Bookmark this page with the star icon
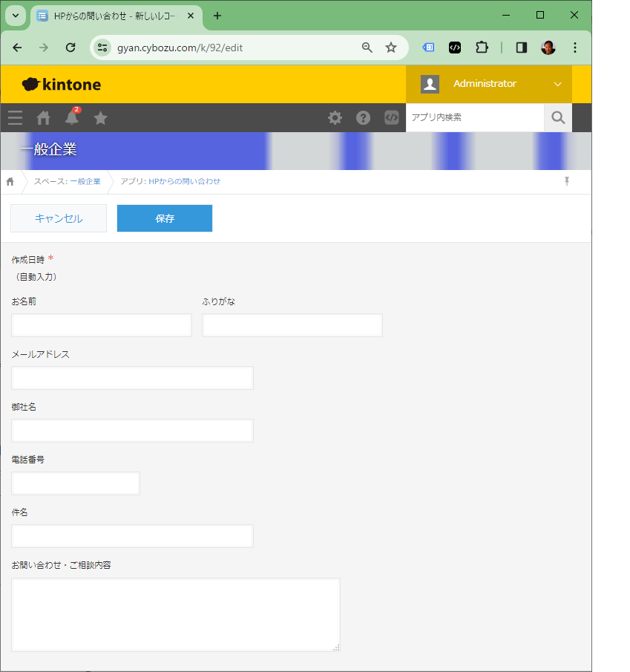The width and height of the screenshot is (630, 672). [x=391, y=48]
